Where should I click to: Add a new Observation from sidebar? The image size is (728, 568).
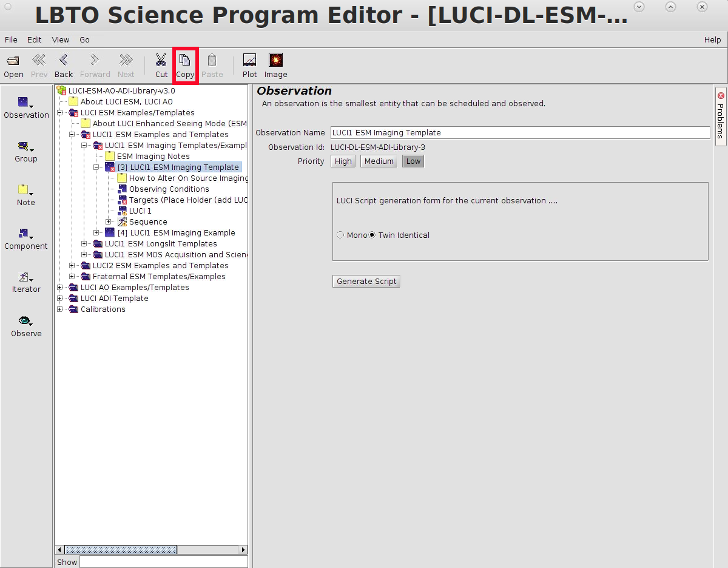[26, 107]
